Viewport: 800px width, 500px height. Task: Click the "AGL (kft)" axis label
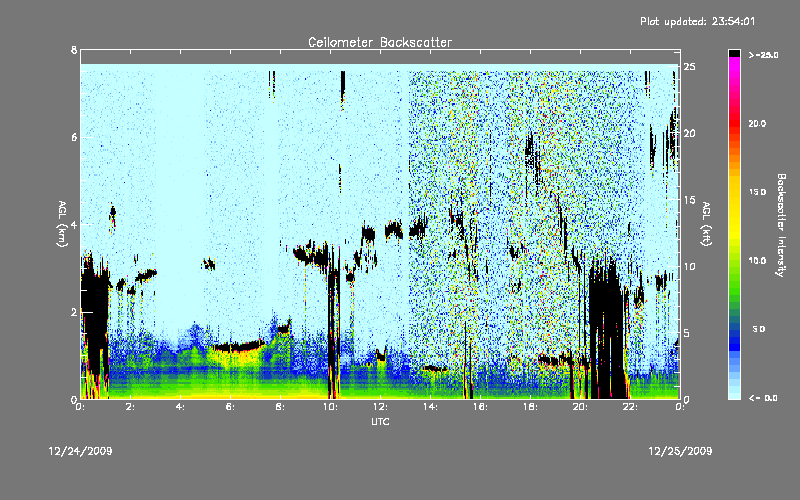pyautogui.click(x=706, y=224)
